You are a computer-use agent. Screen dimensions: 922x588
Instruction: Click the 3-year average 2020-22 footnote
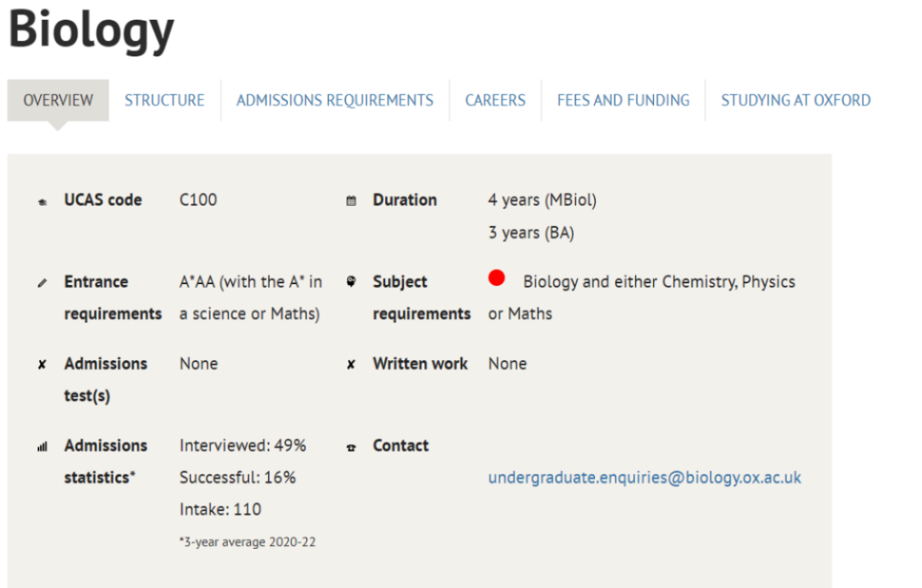click(248, 542)
